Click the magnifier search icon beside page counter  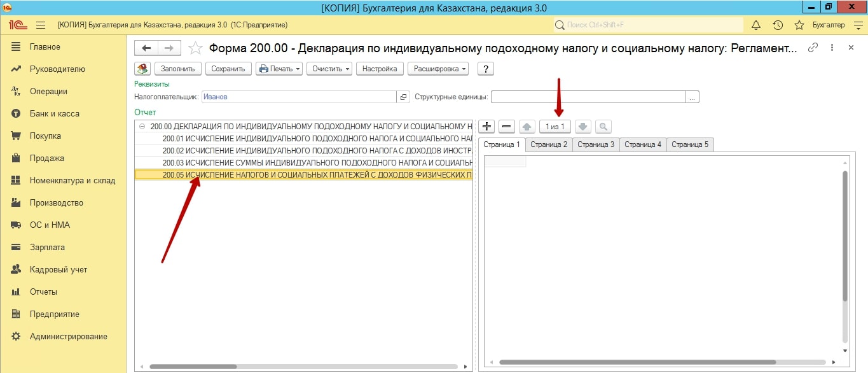click(x=603, y=127)
